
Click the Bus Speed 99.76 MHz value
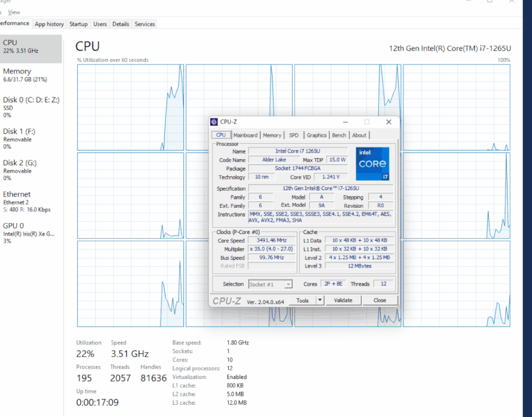(x=272, y=257)
